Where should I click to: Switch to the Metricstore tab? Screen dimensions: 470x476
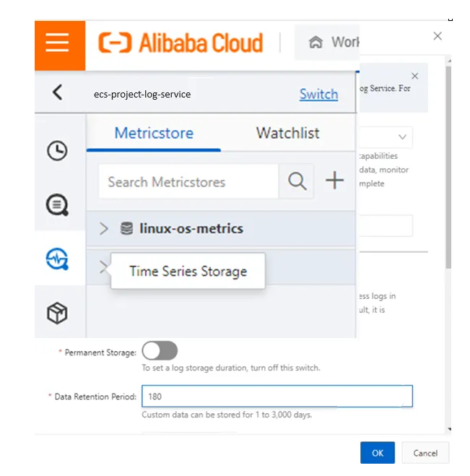(x=154, y=133)
